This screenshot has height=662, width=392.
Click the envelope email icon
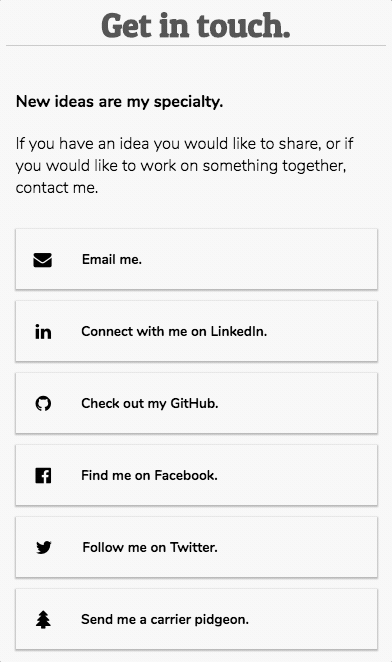tap(43, 260)
